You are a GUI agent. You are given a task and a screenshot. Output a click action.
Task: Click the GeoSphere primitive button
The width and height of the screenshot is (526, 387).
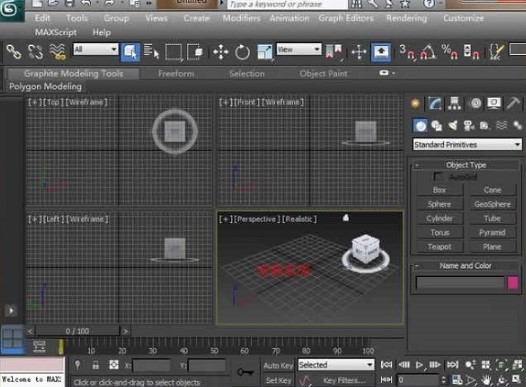[492, 204]
